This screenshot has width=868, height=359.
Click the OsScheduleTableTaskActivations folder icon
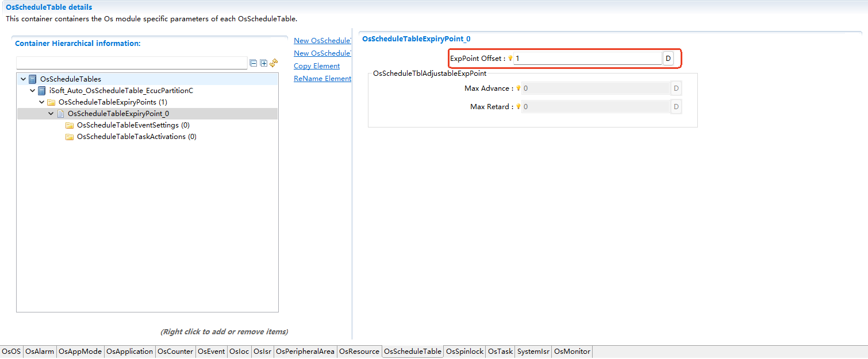pos(70,137)
